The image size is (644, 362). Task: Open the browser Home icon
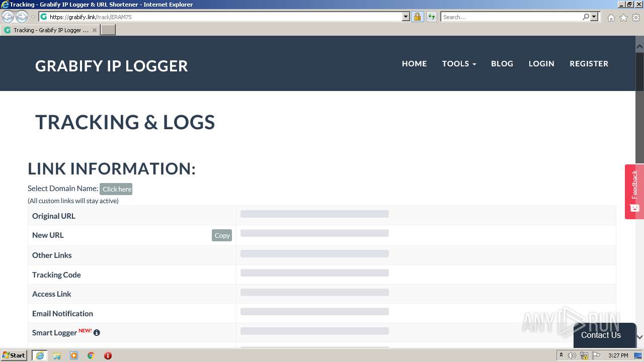(611, 18)
